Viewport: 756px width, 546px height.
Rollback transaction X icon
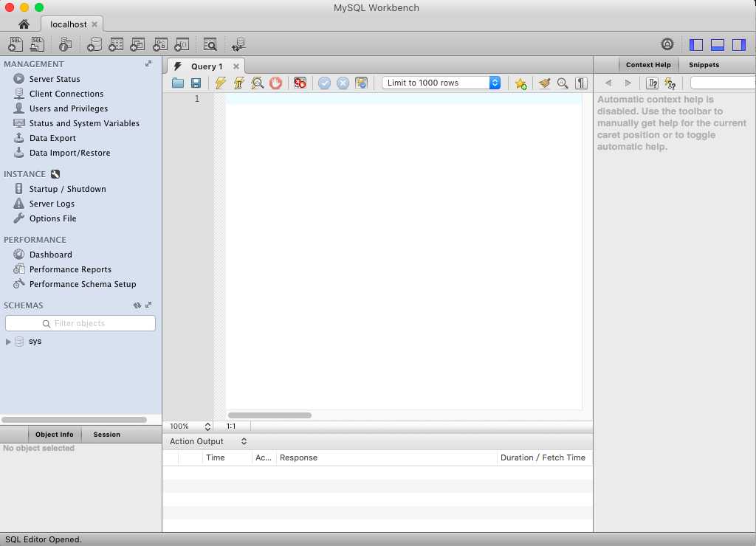click(343, 83)
